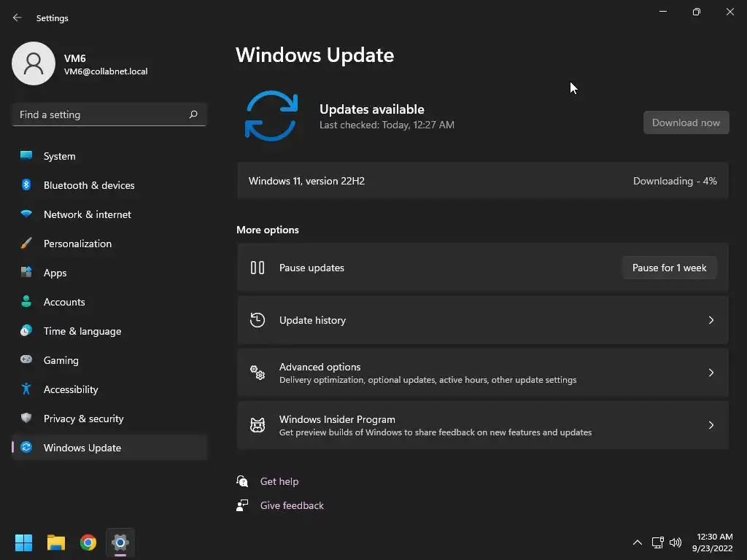
Task: Click the Windows Update sidebar sync icon
Action: 26,447
